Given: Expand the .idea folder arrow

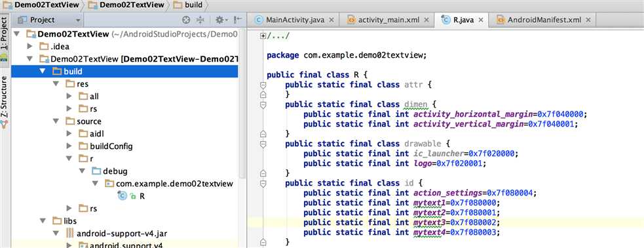Looking at the screenshot, I should pyautogui.click(x=29, y=46).
